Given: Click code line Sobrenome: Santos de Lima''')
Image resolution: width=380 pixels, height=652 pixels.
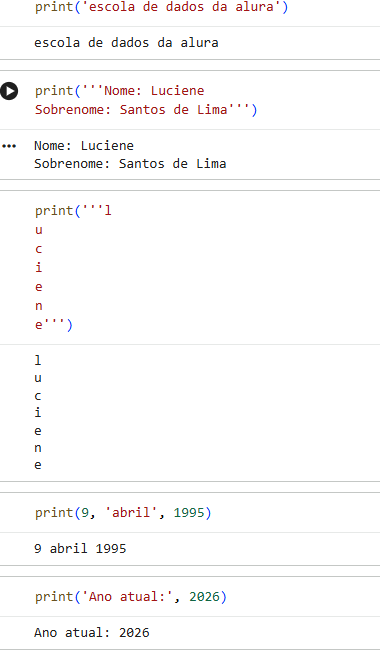Looking at the screenshot, I should tap(146, 110).
